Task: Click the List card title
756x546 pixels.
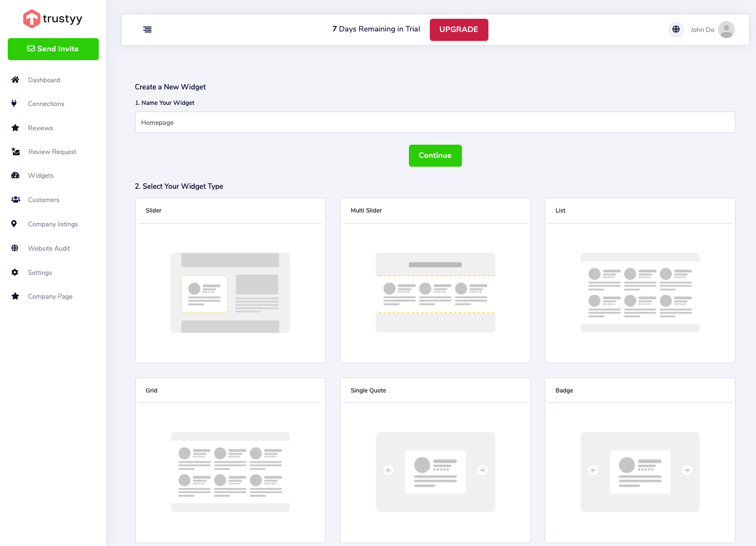Action: pos(561,210)
